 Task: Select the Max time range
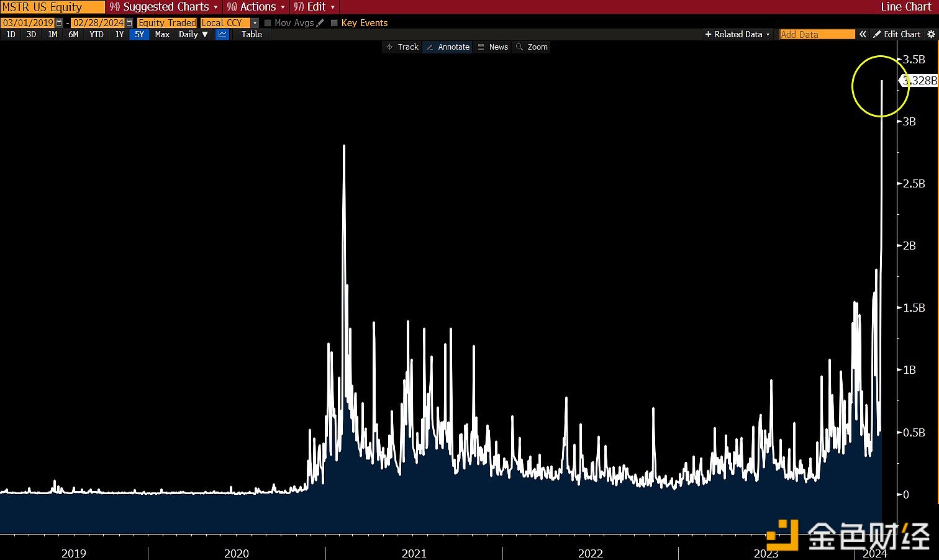162,35
